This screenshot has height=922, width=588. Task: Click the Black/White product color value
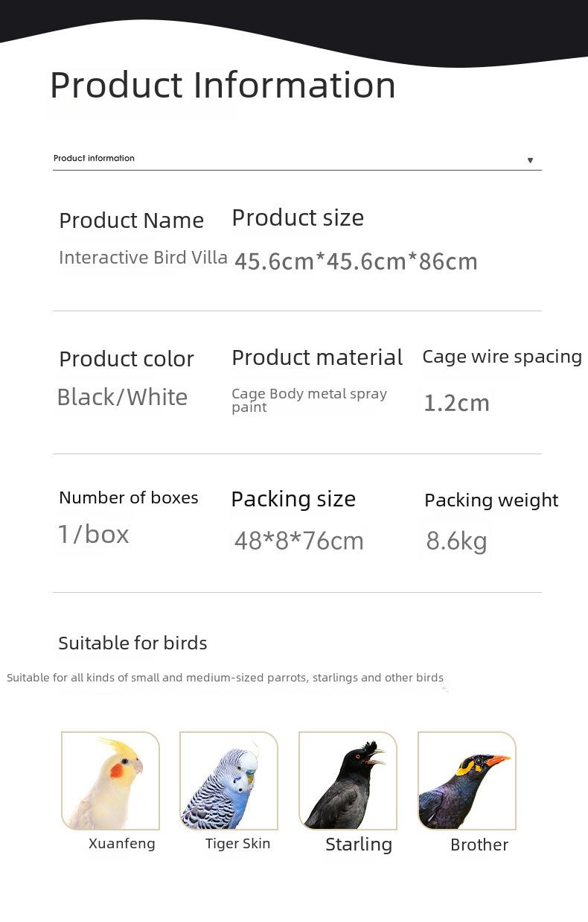pos(122,397)
